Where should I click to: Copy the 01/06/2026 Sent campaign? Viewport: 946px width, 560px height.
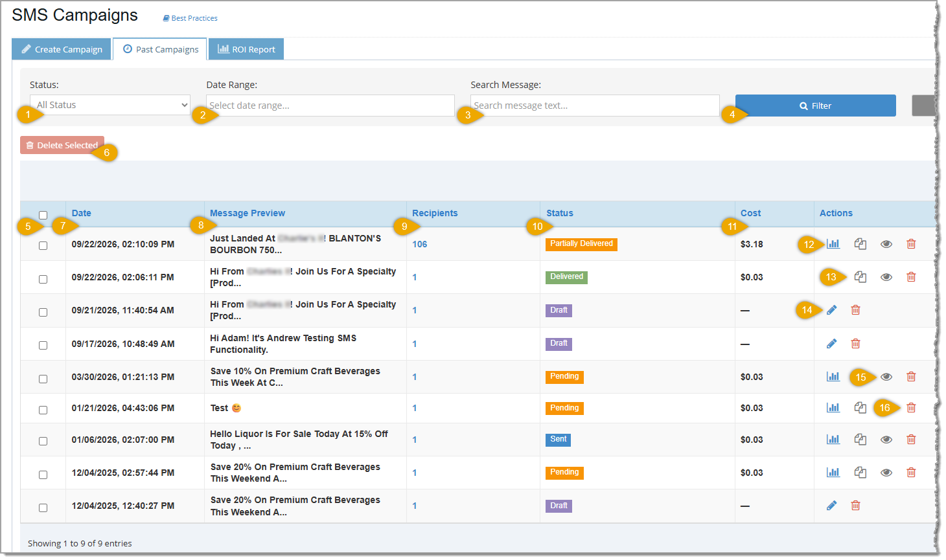coord(860,440)
